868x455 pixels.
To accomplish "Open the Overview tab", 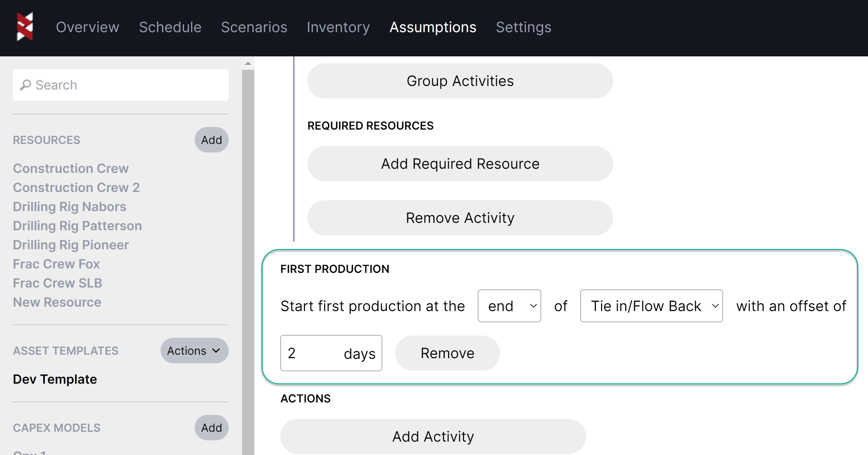I will tap(87, 27).
